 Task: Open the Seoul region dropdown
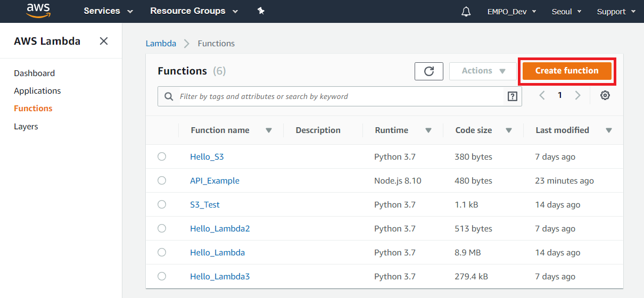[x=566, y=12]
